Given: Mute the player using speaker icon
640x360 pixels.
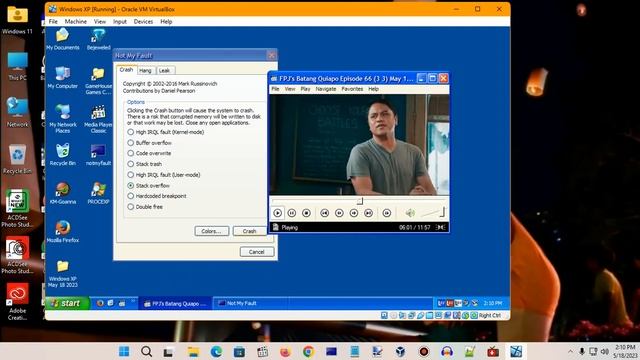Looking at the screenshot, I should click(x=410, y=213).
